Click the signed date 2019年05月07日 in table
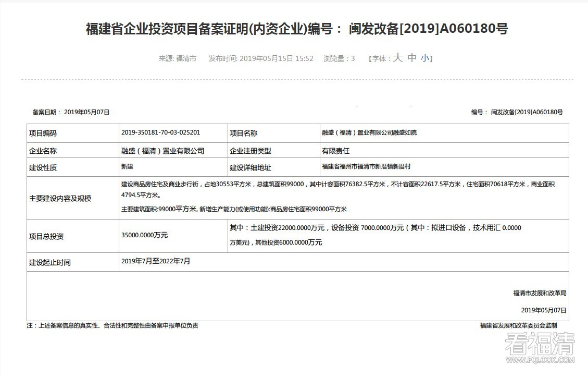This screenshot has width=588, height=377. click(544, 310)
